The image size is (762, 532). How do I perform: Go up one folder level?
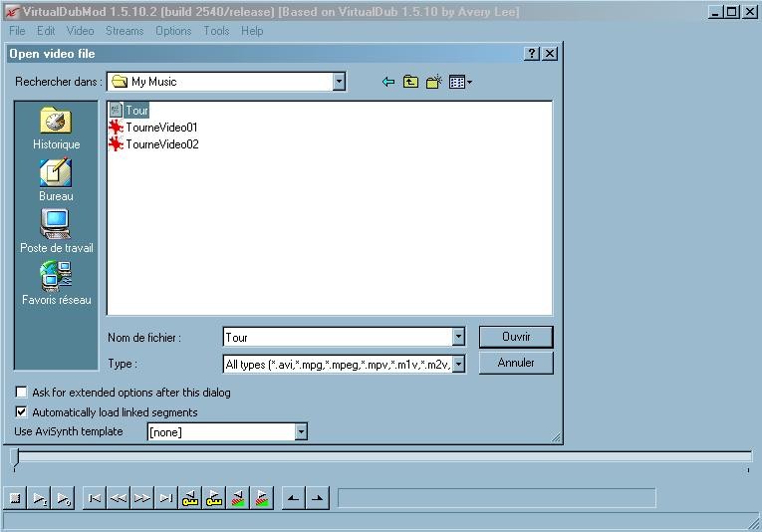pos(410,82)
